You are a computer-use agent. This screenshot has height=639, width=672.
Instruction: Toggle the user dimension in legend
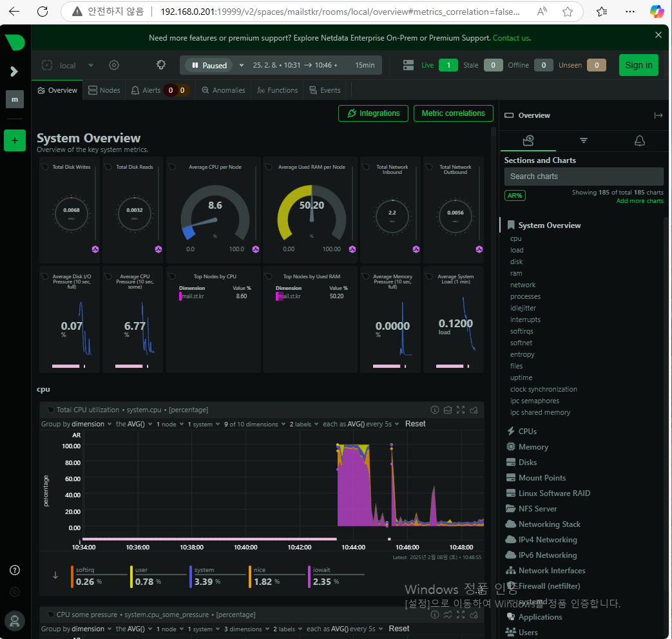[158, 577]
